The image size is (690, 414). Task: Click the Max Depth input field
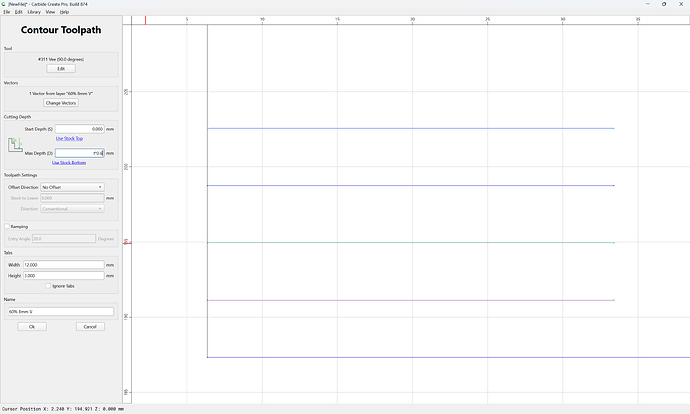pos(80,153)
